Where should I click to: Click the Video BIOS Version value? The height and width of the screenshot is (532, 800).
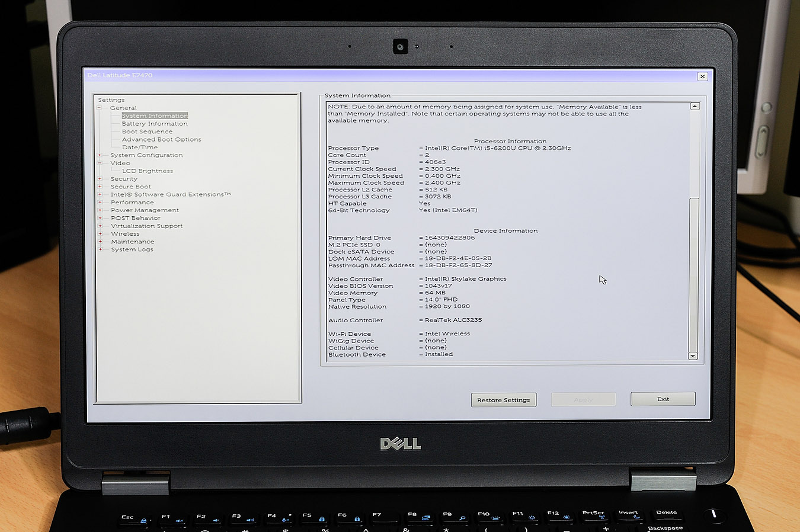pos(439,286)
